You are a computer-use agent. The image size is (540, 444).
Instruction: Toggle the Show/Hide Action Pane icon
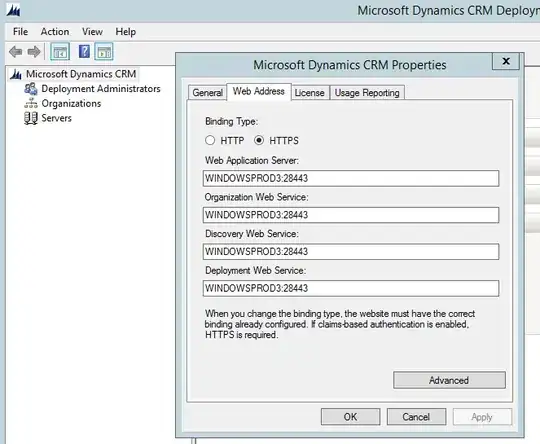pyautogui.click(x=104, y=52)
